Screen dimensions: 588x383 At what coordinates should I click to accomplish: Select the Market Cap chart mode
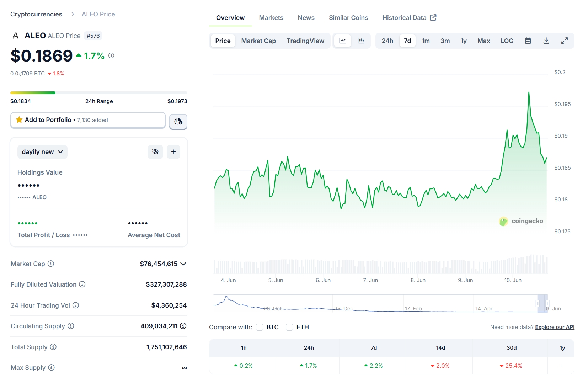tap(258, 41)
